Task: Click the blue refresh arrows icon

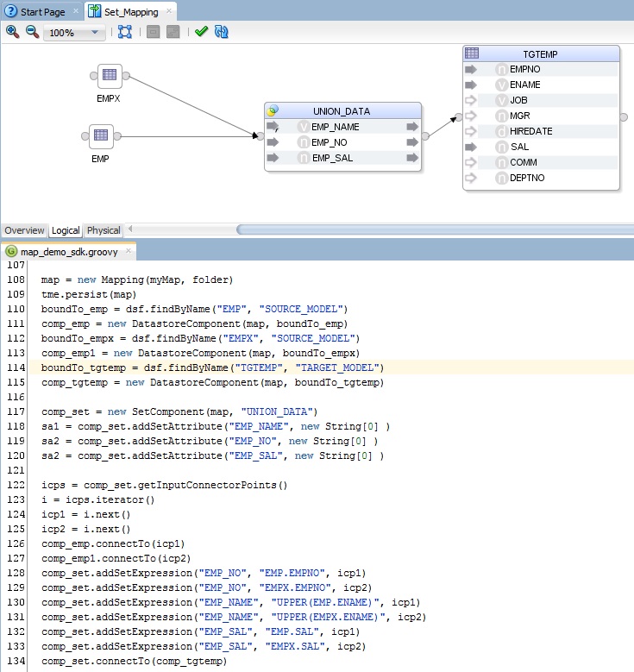Action: [x=222, y=32]
